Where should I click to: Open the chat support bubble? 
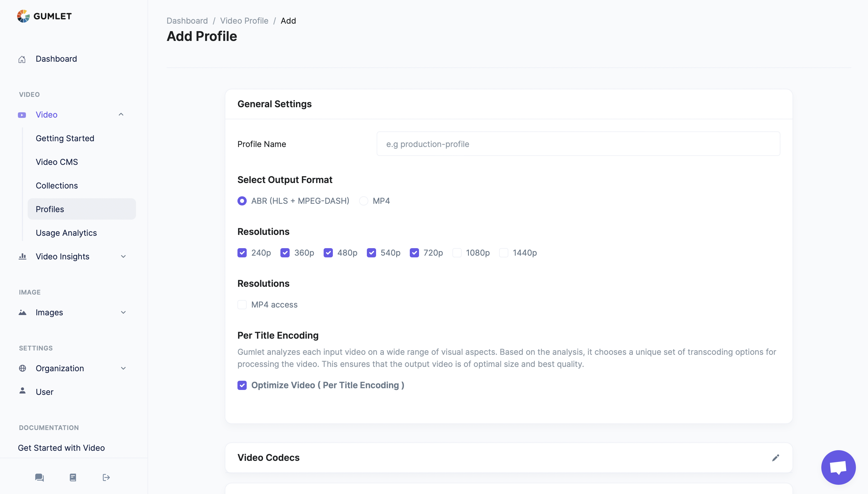(x=838, y=467)
